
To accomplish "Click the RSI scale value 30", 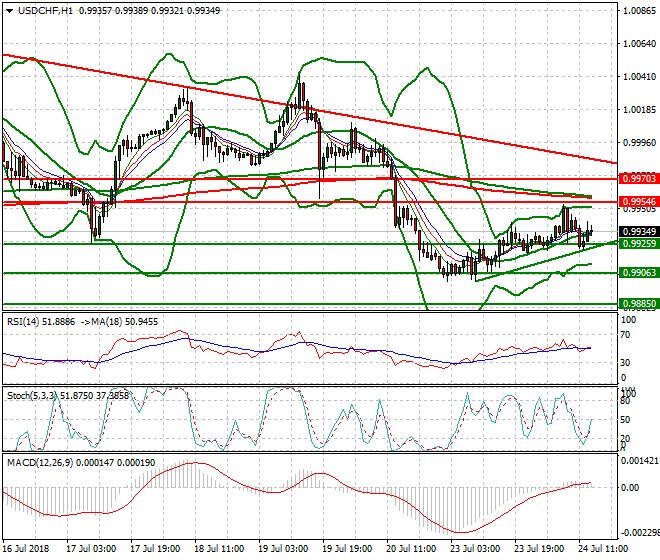I will pos(626,362).
